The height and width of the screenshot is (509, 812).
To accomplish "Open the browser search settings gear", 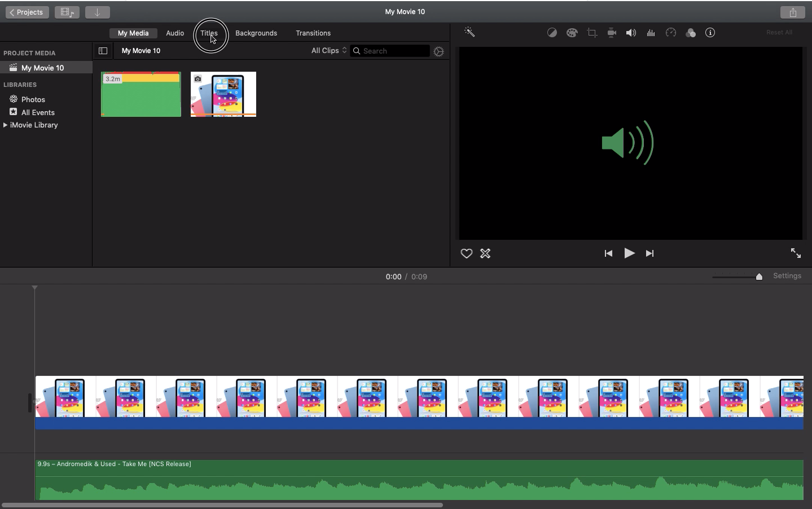I will [x=439, y=51].
